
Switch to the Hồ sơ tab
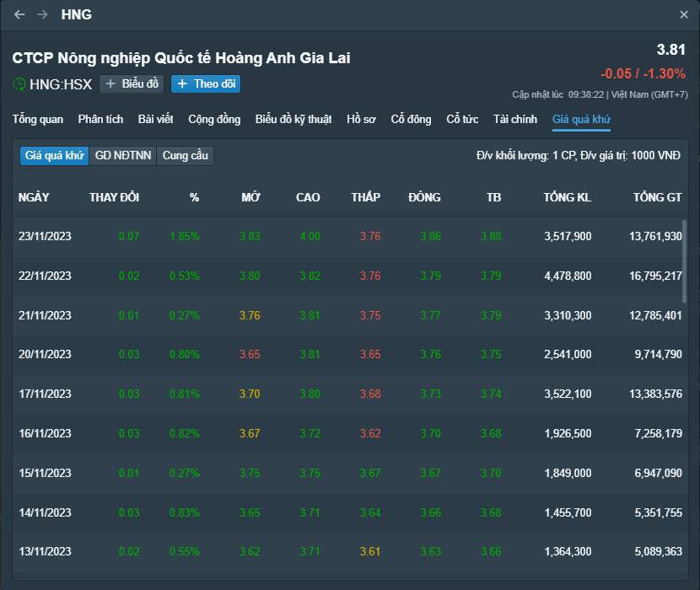pyautogui.click(x=361, y=119)
